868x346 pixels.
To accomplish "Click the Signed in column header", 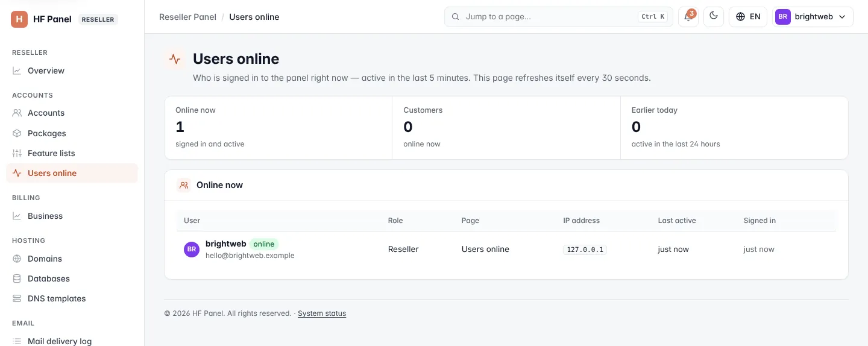I will pyautogui.click(x=759, y=221).
